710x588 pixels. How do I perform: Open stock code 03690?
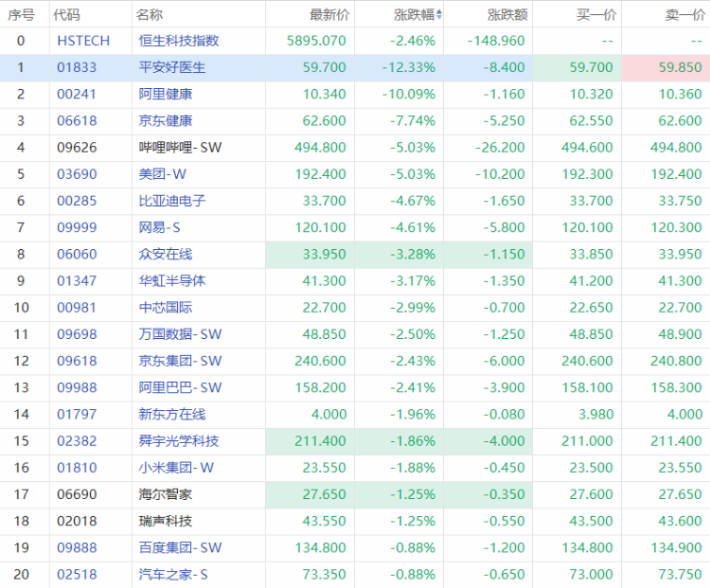tap(77, 174)
